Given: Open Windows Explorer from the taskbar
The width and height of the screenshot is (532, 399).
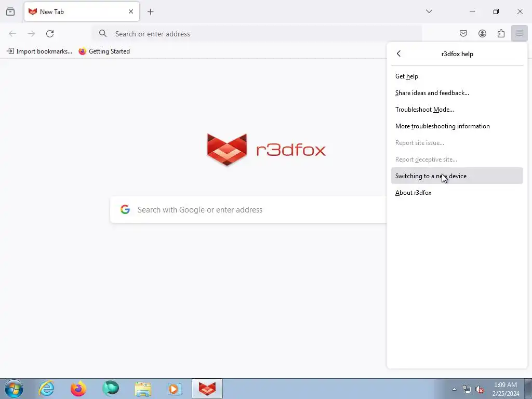Looking at the screenshot, I should tap(143, 389).
